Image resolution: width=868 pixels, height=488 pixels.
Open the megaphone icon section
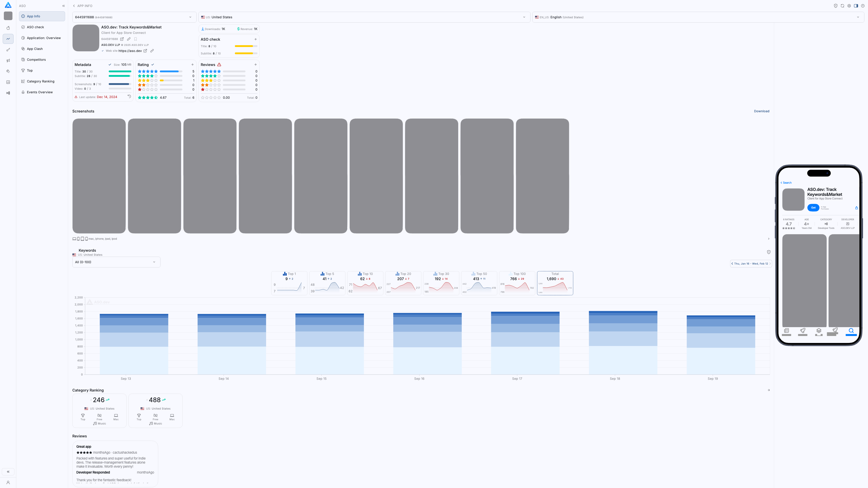click(8, 61)
